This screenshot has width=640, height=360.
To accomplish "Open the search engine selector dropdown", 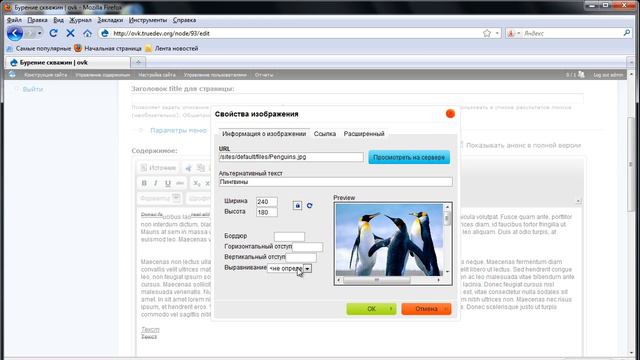I will 513,33.
